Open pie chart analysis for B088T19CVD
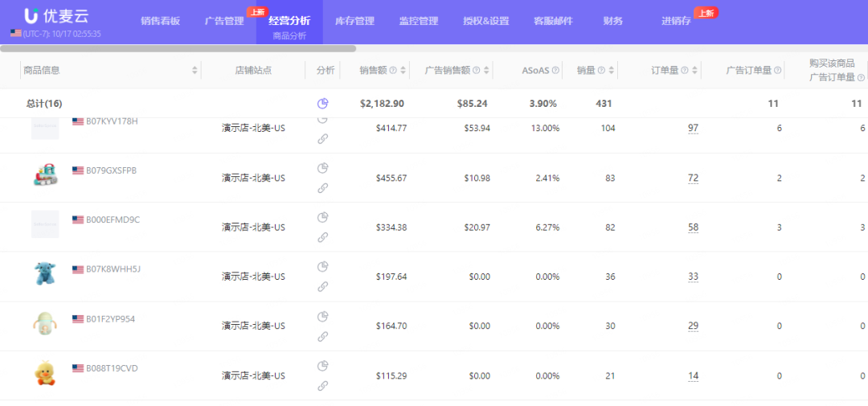 coord(323,366)
